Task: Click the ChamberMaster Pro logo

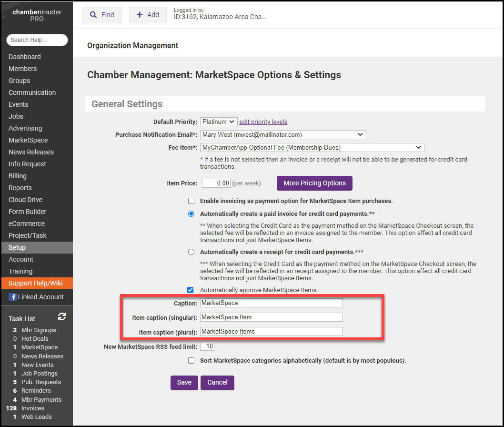Action: pyautogui.click(x=37, y=15)
